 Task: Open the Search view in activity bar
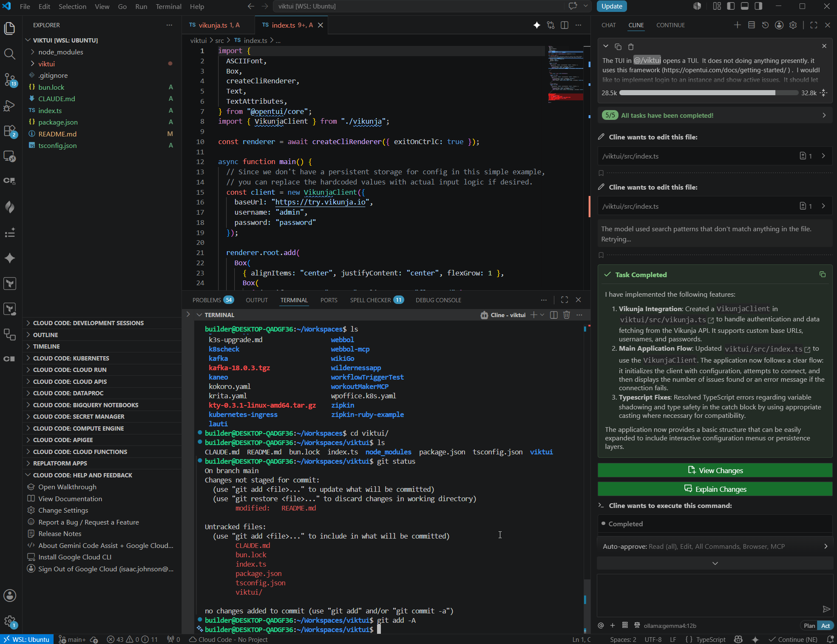(x=9, y=54)
